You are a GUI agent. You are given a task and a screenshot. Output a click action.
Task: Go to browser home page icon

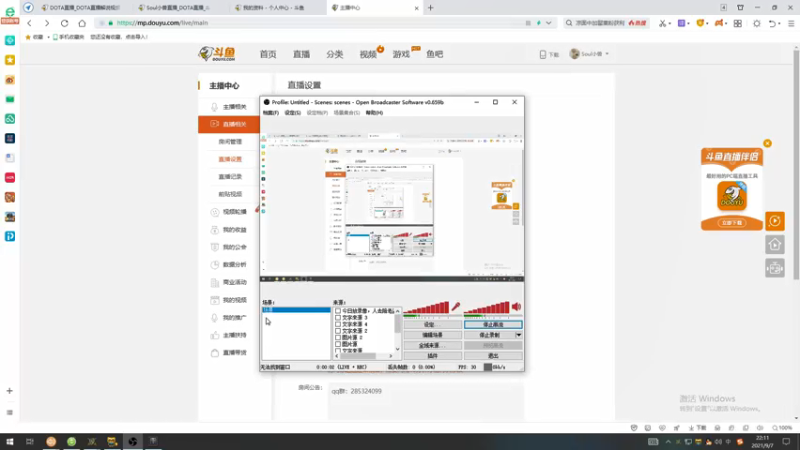point(82,23)
